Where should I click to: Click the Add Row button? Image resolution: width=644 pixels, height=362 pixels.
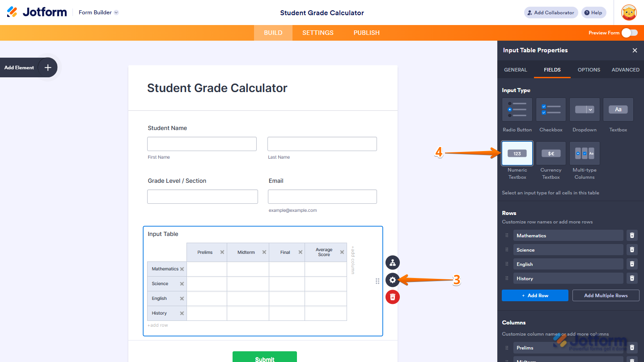click(x=534, y=295)
